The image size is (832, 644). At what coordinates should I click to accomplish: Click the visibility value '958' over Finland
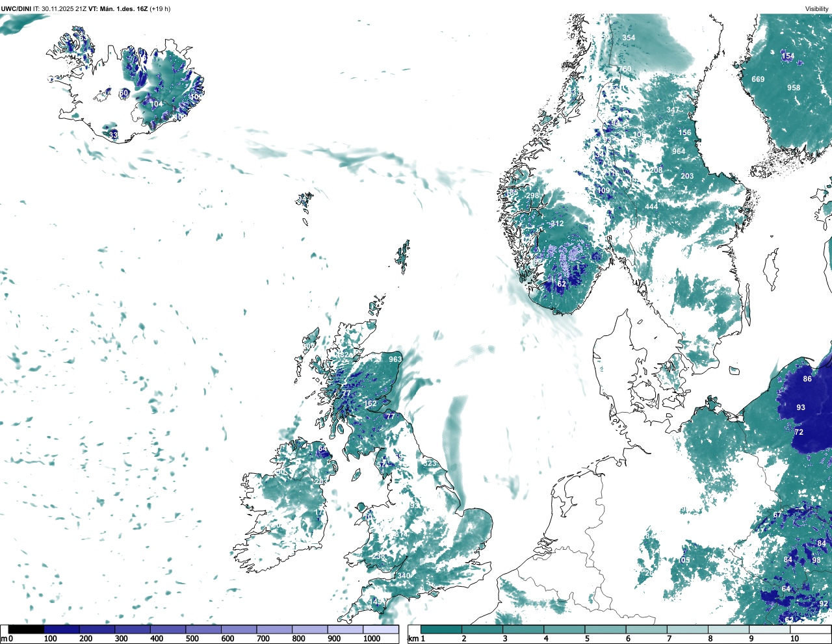tap(794, 88)
